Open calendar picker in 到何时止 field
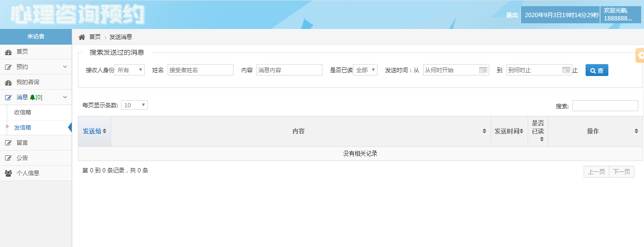This screenshot has width=644, height=247. pos(566,70)
